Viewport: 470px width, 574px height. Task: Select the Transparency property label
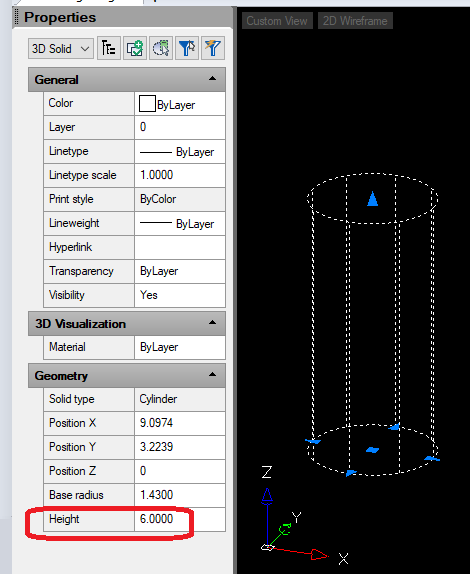(x=81, y=271)
